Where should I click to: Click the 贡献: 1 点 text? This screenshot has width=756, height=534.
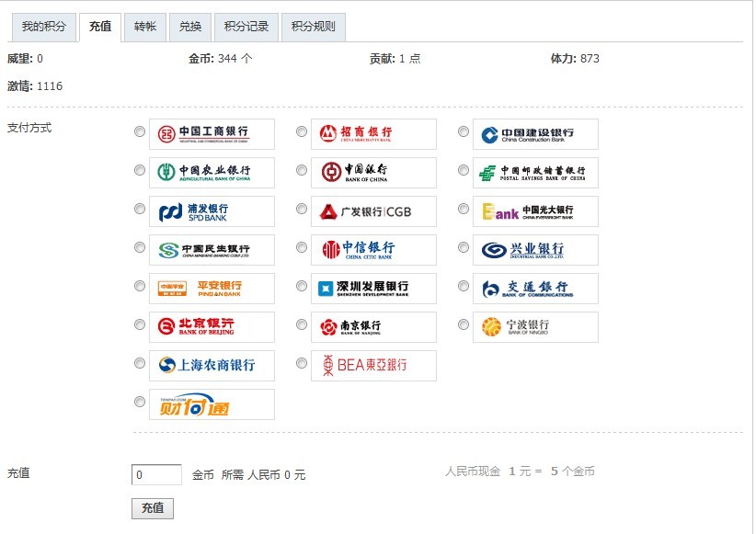[x=395, y=59]
